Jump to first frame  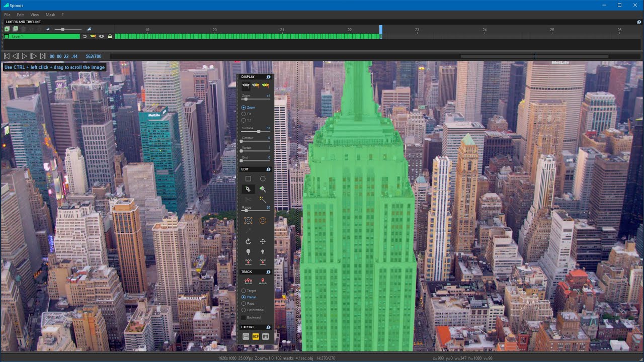click(x=7, y=56)
